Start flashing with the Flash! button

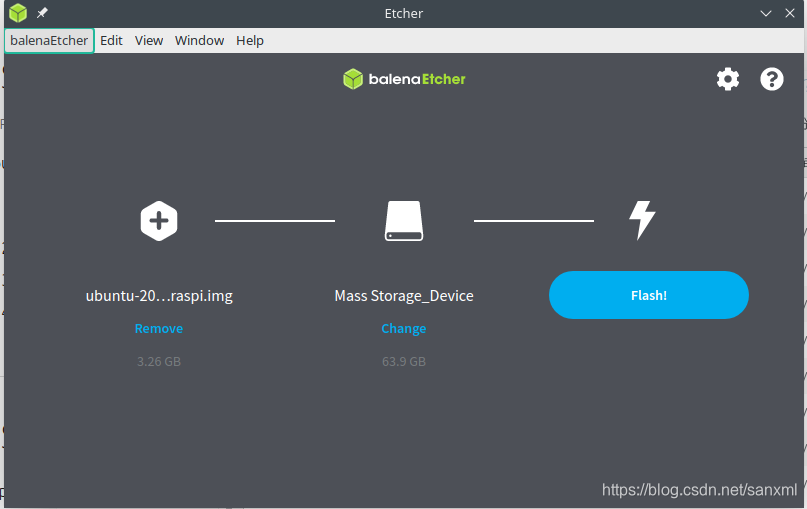648,295
